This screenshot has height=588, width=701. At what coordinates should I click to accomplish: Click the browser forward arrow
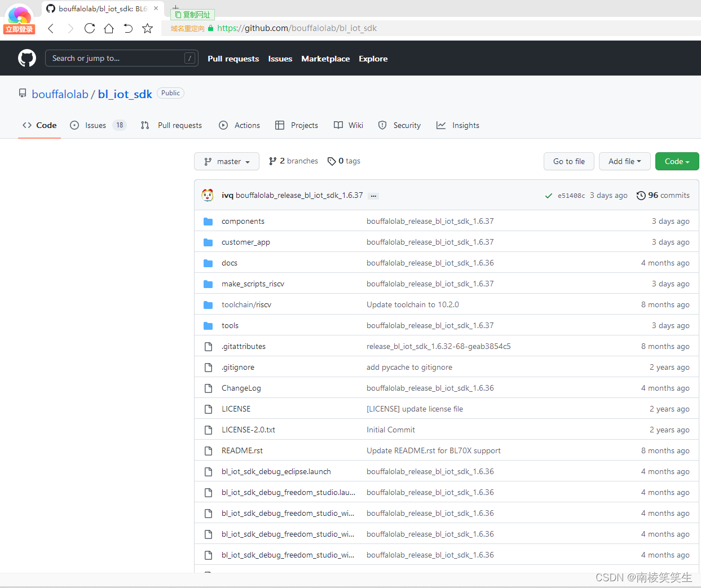click(70, 28)
